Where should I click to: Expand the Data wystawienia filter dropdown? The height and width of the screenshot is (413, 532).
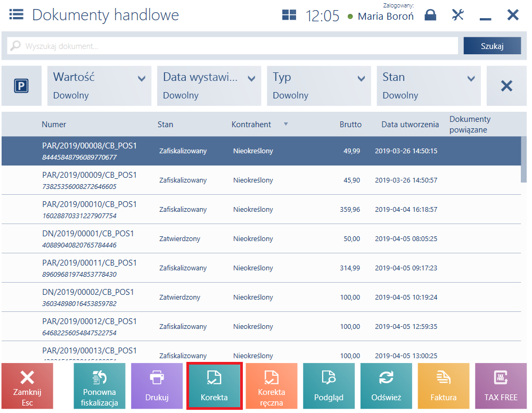pos(209,86)
